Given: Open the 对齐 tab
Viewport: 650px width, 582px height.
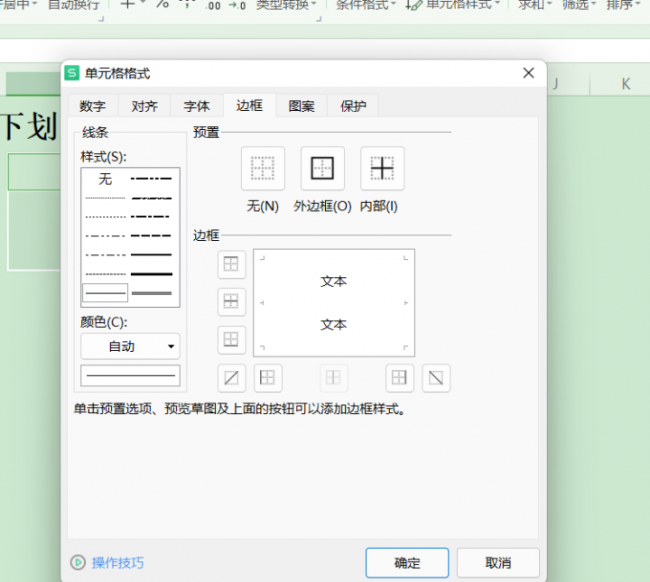Looking at the screenshot, I should coord(145,106).
